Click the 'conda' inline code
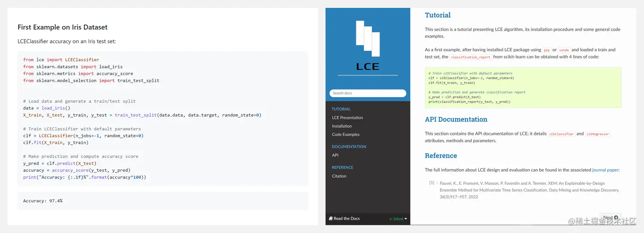644x233 pixels. [x=564, y=50]
